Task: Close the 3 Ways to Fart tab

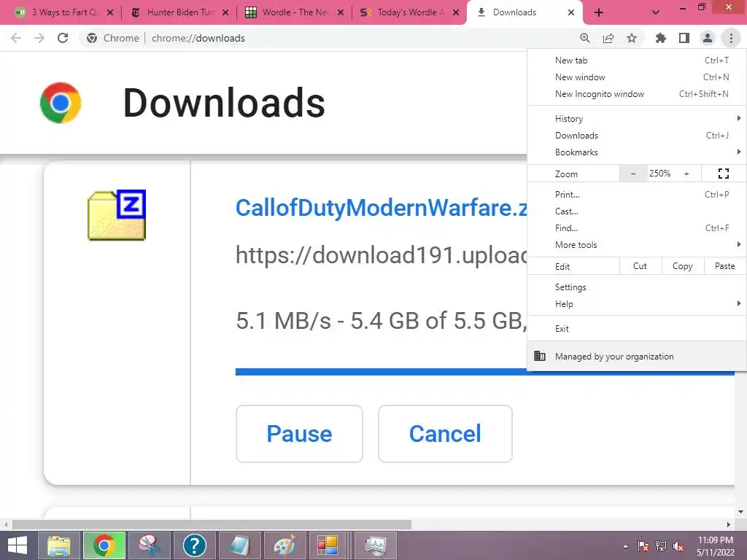Action: tap(110, 13)
